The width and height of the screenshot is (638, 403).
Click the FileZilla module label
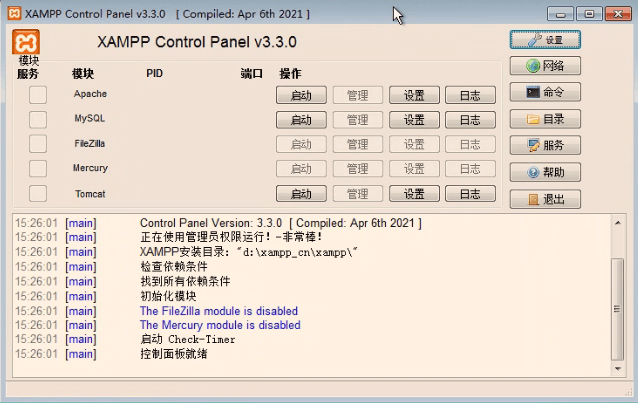coord(90,144)
